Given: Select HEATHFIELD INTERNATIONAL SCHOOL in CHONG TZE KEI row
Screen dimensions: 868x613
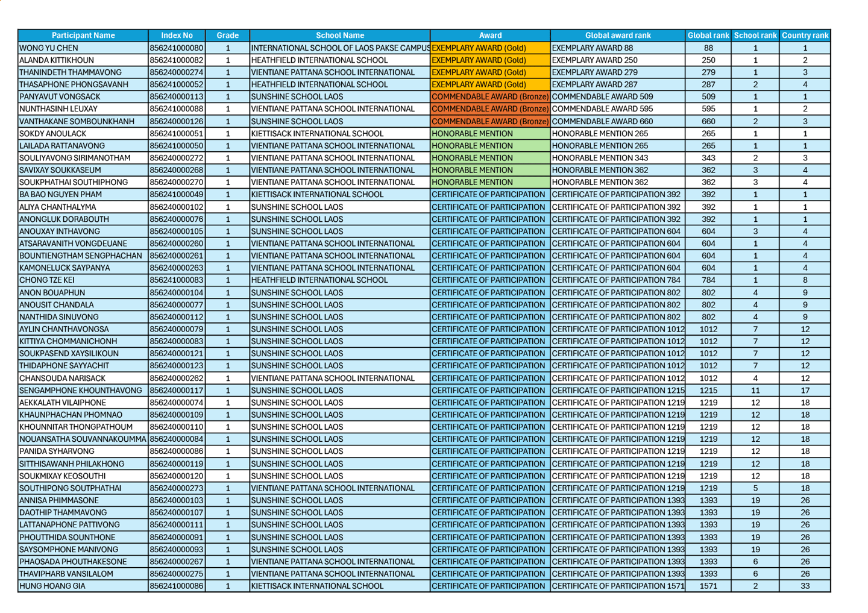Looking at the screenshot, I should 340,280.
